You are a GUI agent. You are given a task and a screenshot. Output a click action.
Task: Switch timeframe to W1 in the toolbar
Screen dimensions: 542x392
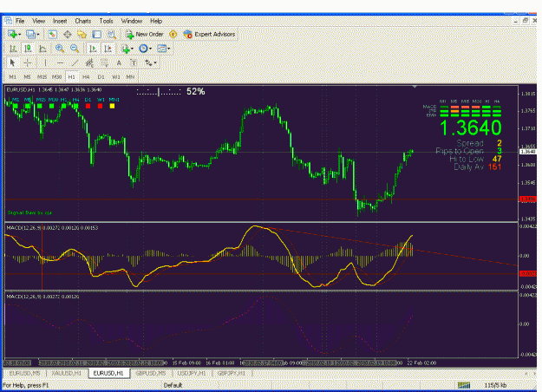[x=116, y=76]
